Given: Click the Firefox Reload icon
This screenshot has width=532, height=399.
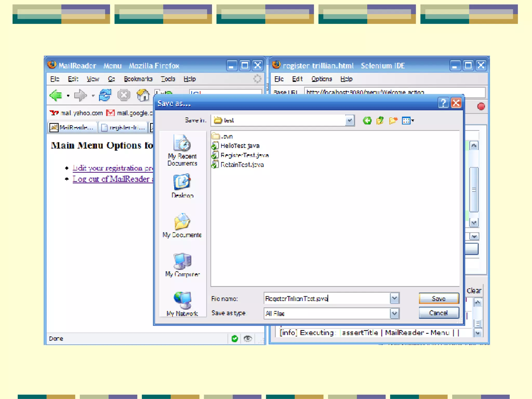Looking at the screenshot, I should point(105,95).
